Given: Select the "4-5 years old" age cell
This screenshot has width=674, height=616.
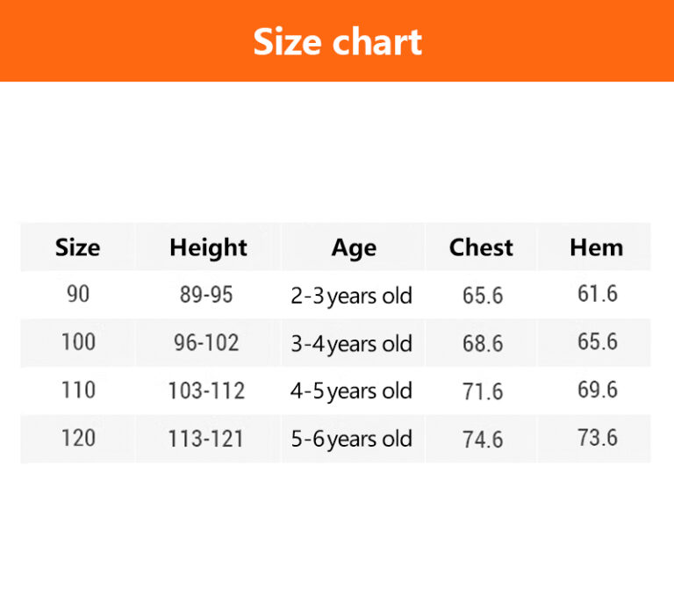Looking at the screenshot, I should click(351, 391).
